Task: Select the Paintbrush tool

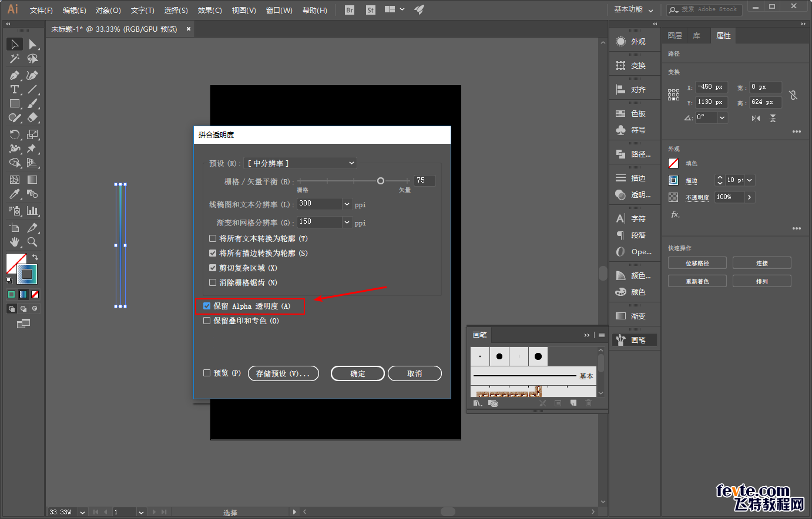Action: pos(33,103)
